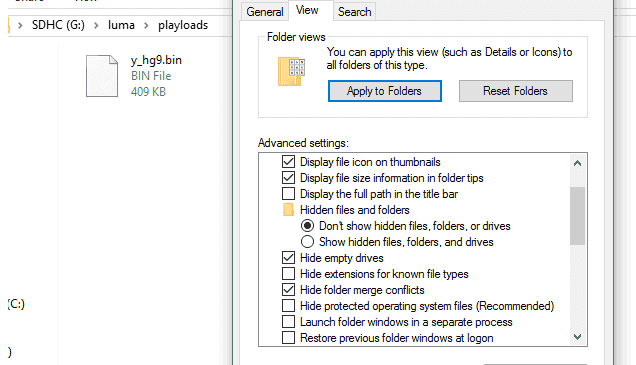Navigate to luma folder in address bar
The width and height of the screenshot is (636, 365).
[x=121, y=25]
